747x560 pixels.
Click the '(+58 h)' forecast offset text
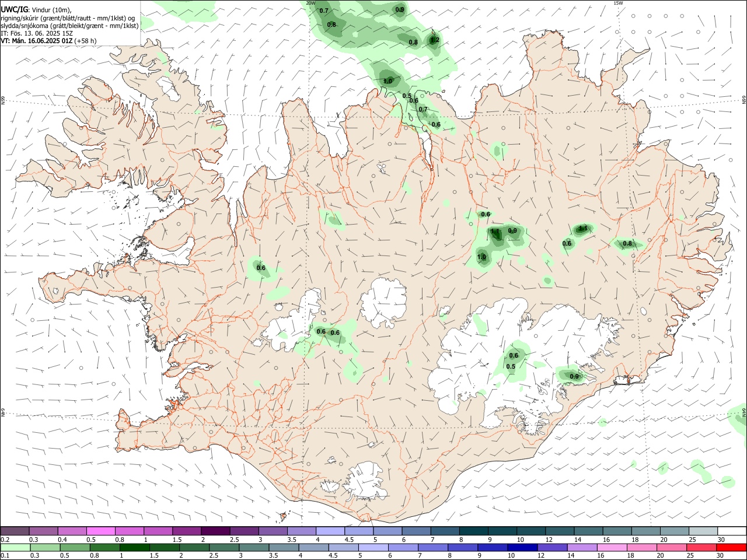pos(86,41)
